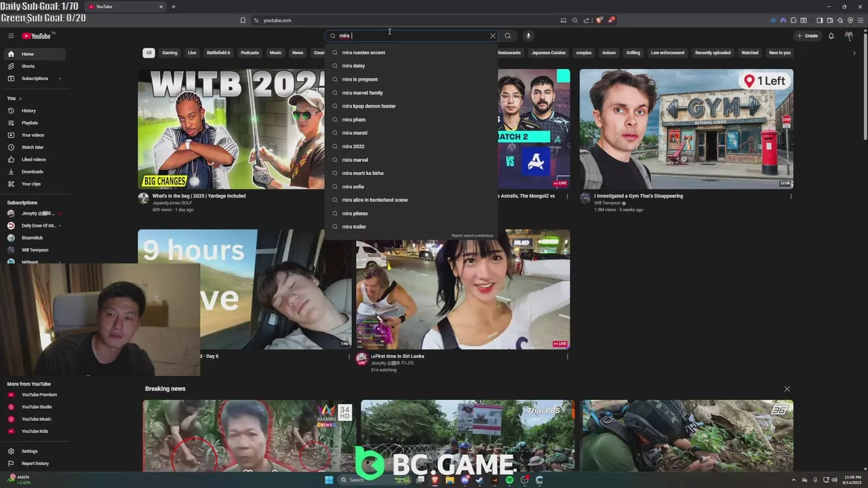The image size is (868, 488).
Task: Open the YouTube guide hamburger menu
Action: click(11, 36)
